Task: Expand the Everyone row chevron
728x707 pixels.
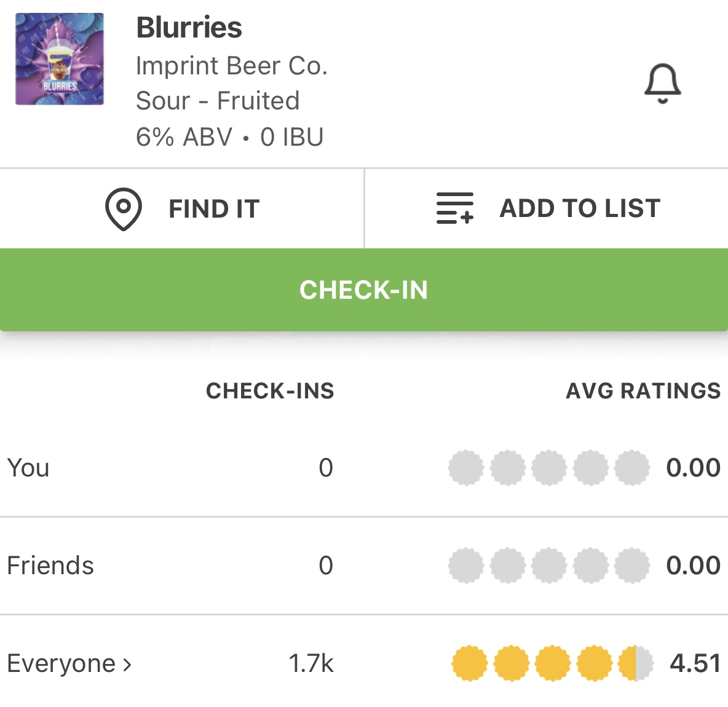Action: click(127, 665)
